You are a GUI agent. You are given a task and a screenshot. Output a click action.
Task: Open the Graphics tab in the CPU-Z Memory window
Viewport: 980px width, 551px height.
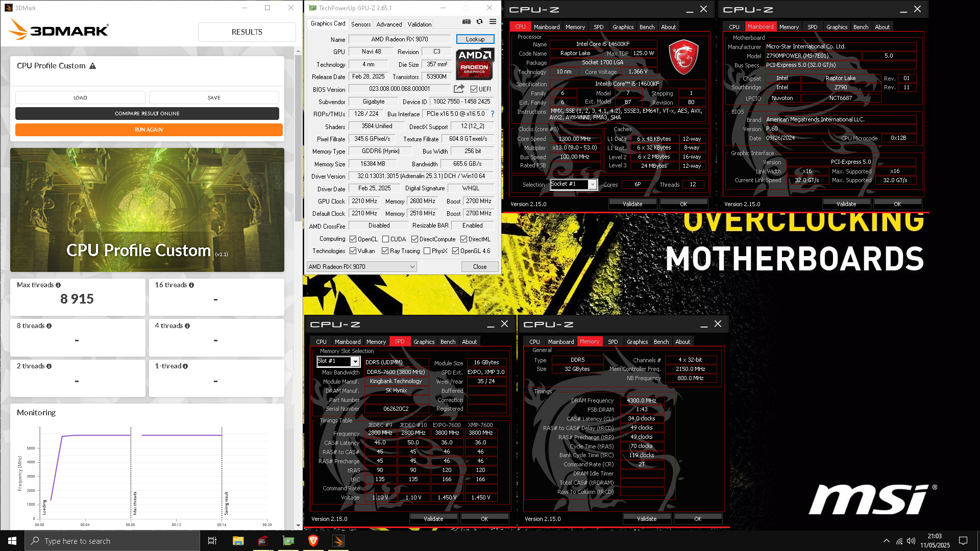638,342
